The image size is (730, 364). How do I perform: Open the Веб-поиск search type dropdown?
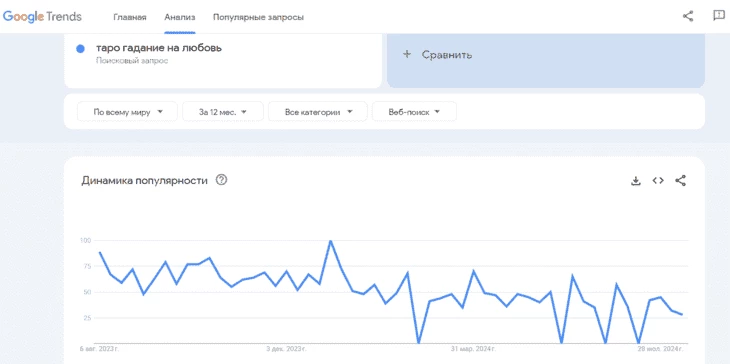click(414, 112)
